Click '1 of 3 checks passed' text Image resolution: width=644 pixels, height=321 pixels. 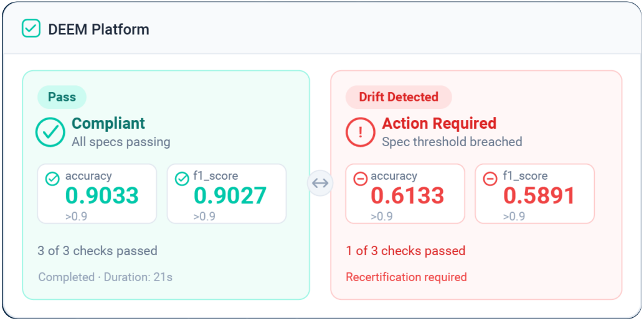click(406, 251)
